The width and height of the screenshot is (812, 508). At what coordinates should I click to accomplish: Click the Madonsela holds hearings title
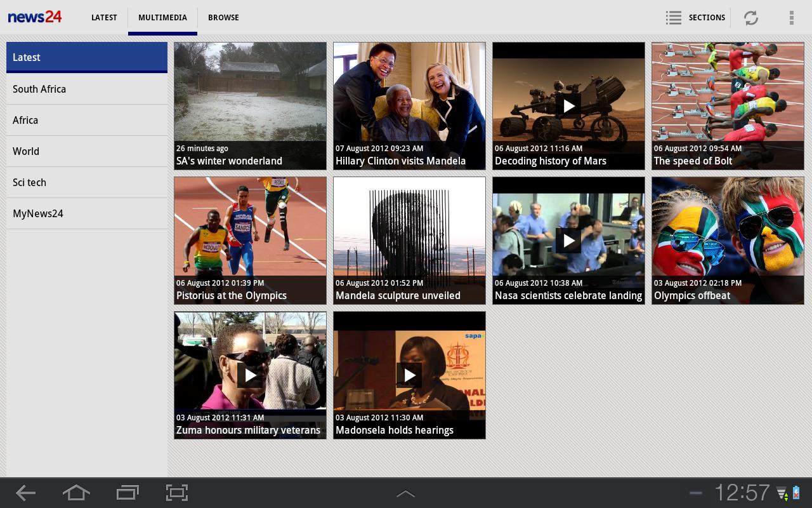pyautogui.click(x=395, y=431)
